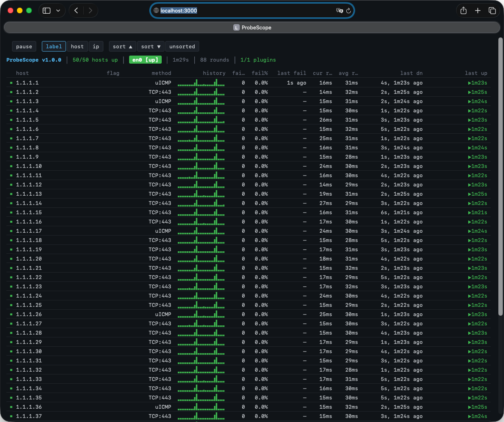
Task: Click the fail% column header
Action: [260, 73]
